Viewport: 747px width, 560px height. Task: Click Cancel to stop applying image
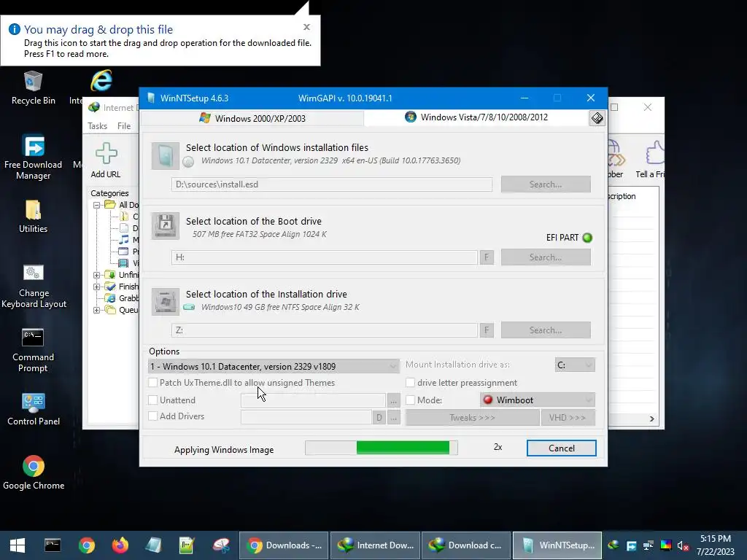pos(561,448)
